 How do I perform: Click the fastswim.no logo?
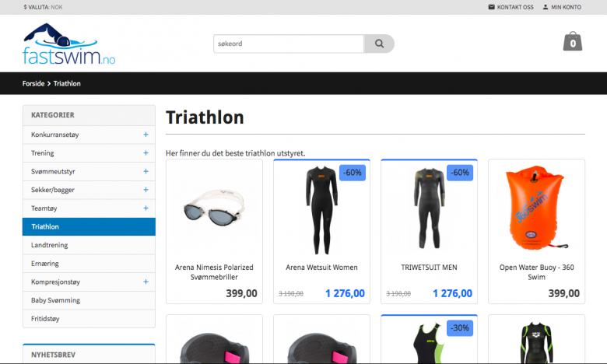69,44
